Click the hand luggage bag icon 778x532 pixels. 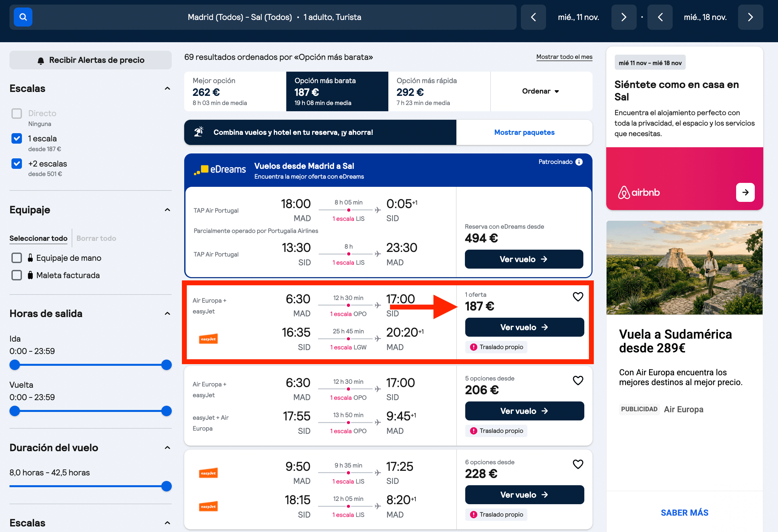pos(30,257)
